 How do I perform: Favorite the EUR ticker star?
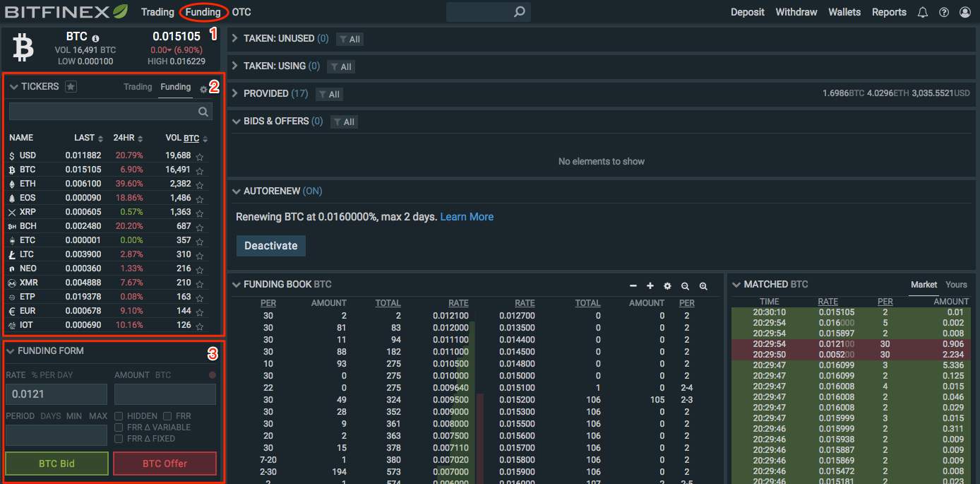(x=200, y=312)
